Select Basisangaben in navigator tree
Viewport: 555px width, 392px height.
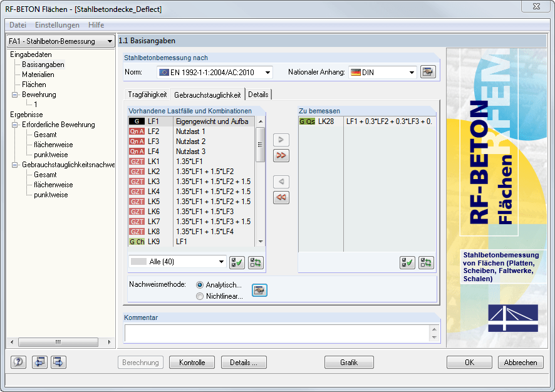(x=43, y=64)
